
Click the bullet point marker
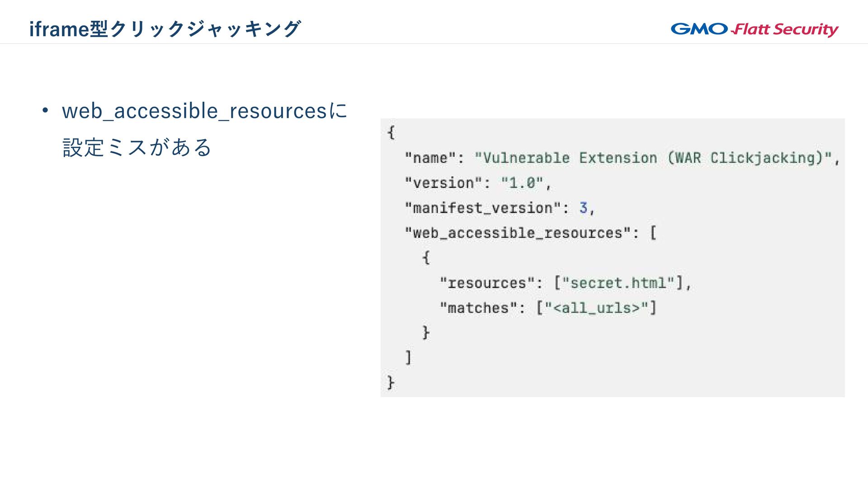click(x=45, y=111)
